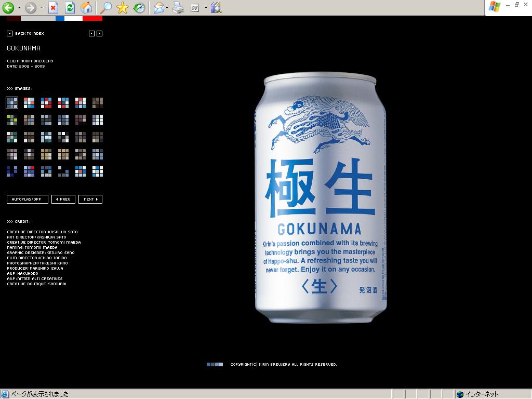This screenshot has height=399, width=532.
Task: Select the second thumbnail in the bottom images row
Action: click(29, 171)
